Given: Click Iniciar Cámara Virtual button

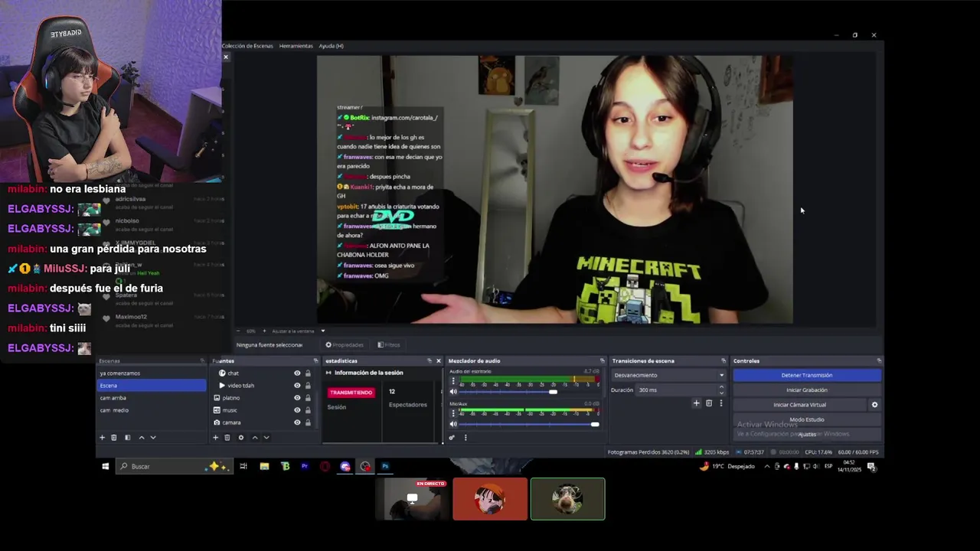Looking at the screenshot, I should click(799, 405).
